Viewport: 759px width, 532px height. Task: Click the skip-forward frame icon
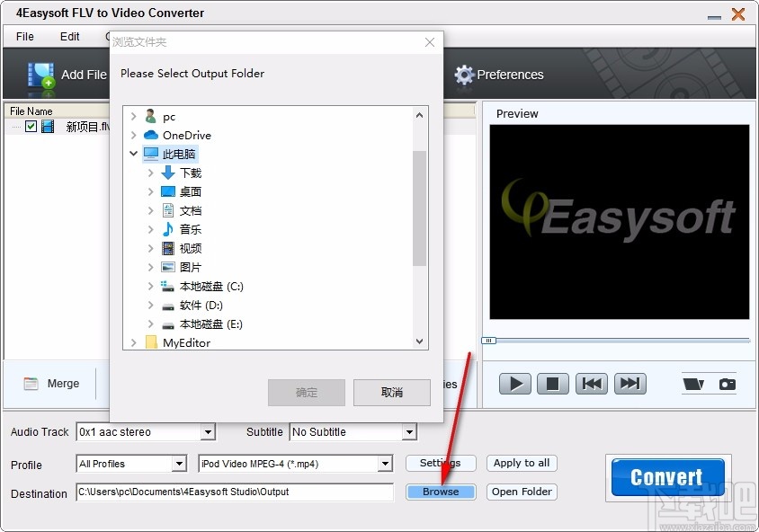click(630, 383)
